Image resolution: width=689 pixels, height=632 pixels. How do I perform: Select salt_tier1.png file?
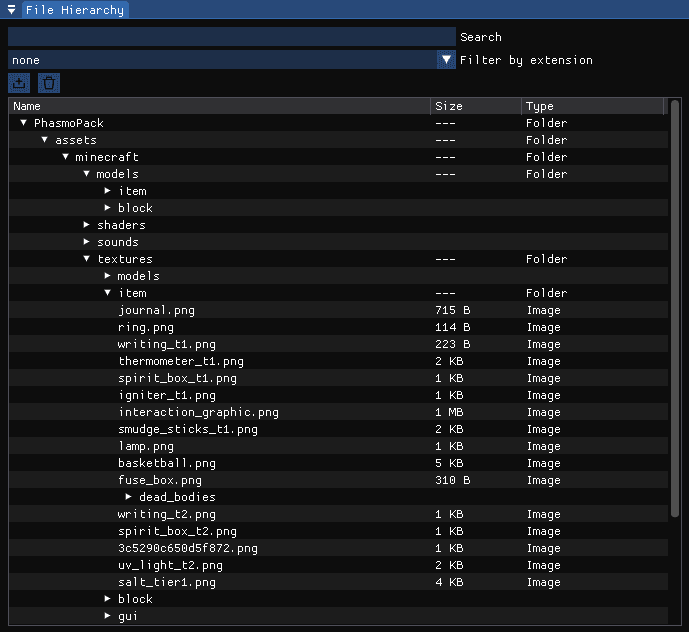tap(167, 582)
